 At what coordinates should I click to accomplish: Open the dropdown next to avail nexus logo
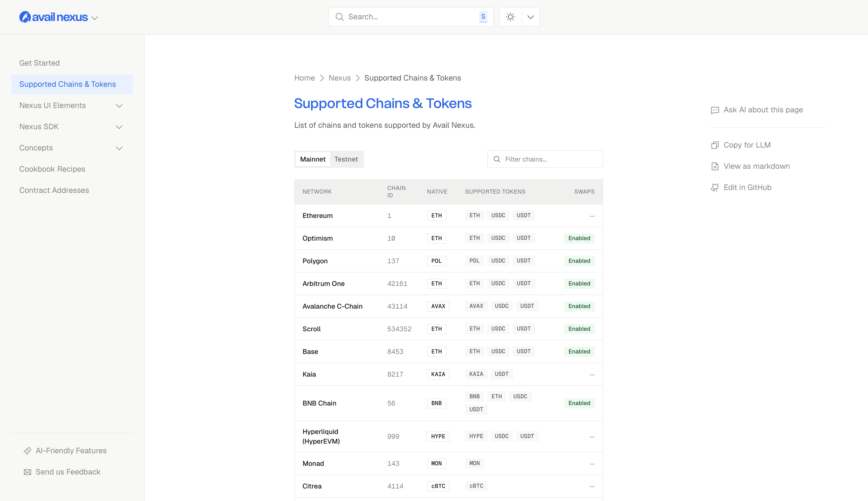(x=95, y=18)
